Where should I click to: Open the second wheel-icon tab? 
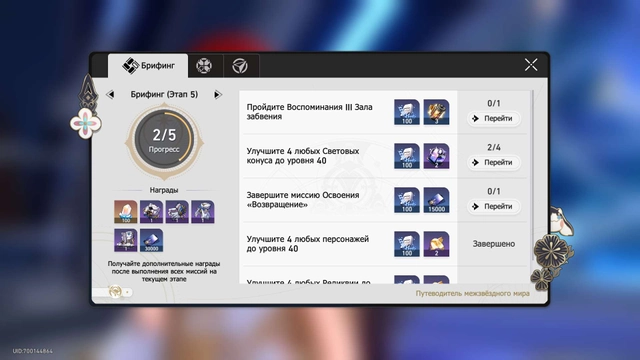coord(204,65)
